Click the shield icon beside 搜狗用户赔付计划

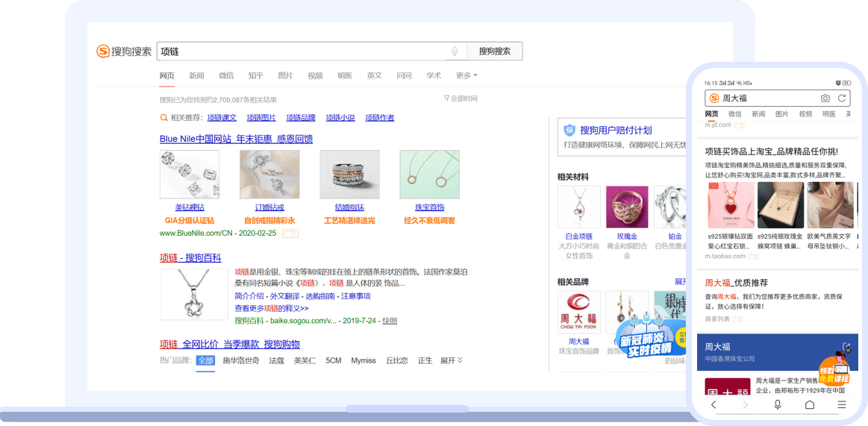pyautogui.click(x=569, y=130)
